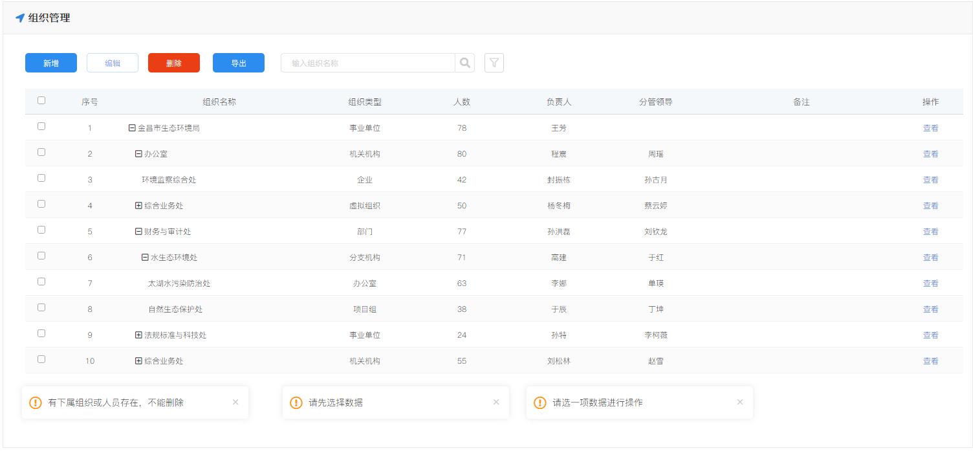Focus the 输入组织名称 search field

click(x=368, y=63)
